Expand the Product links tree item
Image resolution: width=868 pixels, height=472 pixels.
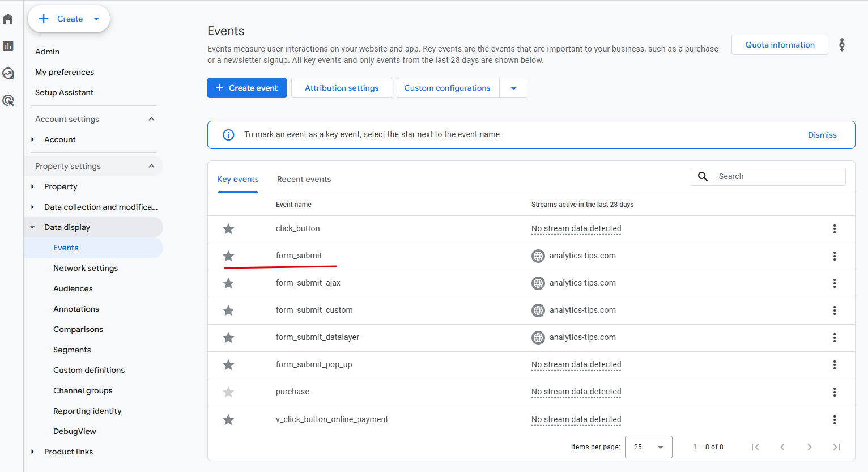coord(32,452)
